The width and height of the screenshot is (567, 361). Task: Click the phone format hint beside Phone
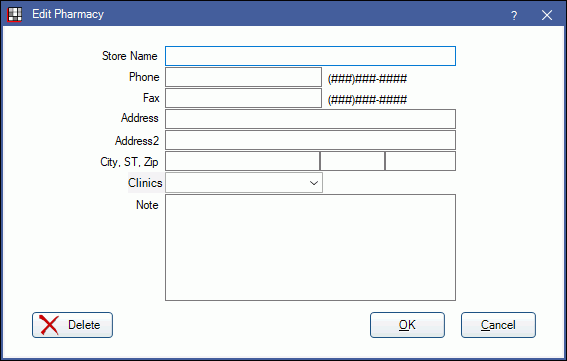(x=367, y=78)
